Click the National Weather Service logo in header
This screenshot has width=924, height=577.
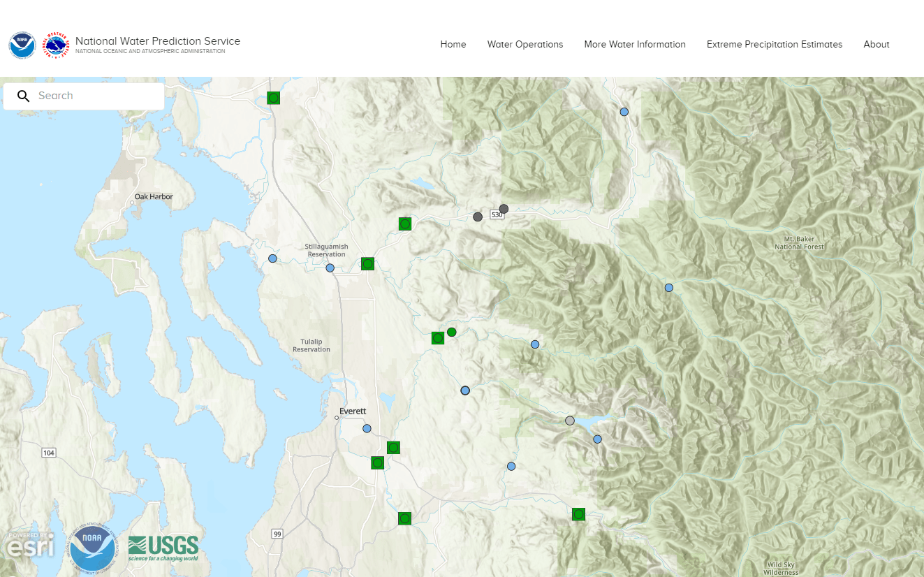(x=56, y=45)
